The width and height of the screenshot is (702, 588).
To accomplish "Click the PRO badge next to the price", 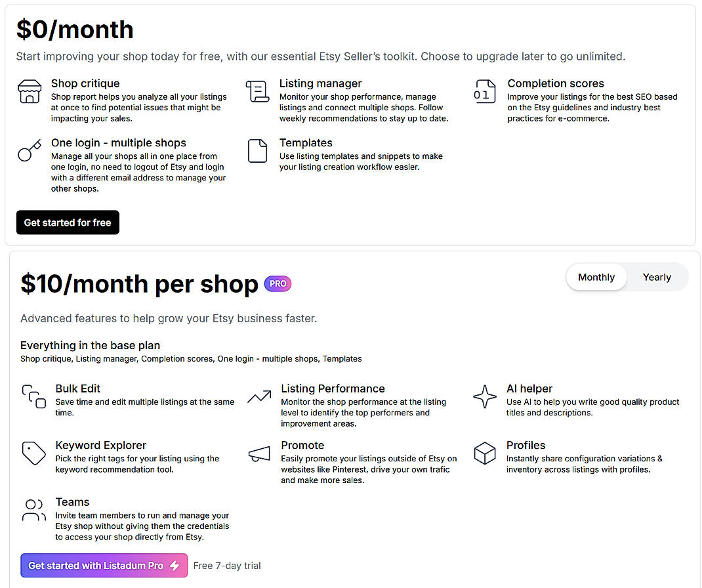I will pos(277,283).
